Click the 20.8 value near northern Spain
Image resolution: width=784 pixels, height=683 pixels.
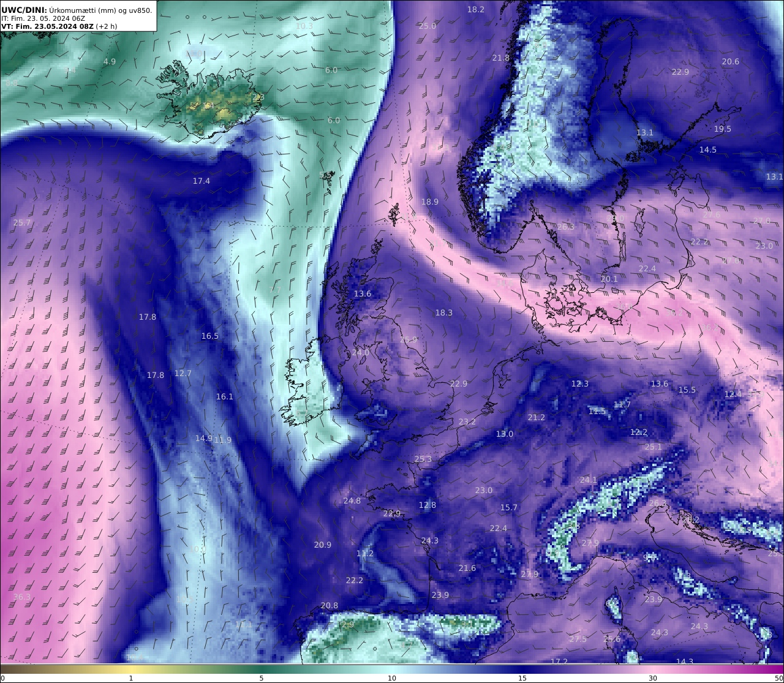point(330,605)
